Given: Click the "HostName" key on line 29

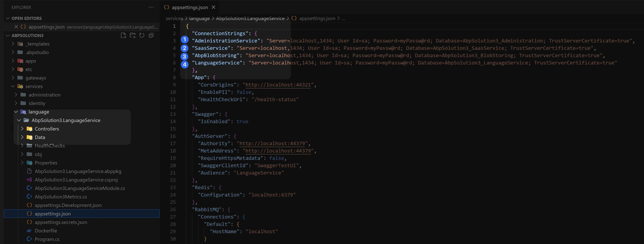Looking at the screenshot, I should [x=225, y=231].
